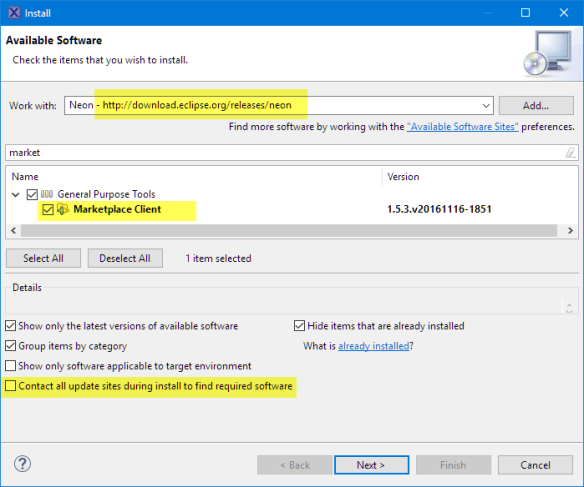Click the Install window app icon
This screenshot has height=487, width=584.
click(14, 13)
